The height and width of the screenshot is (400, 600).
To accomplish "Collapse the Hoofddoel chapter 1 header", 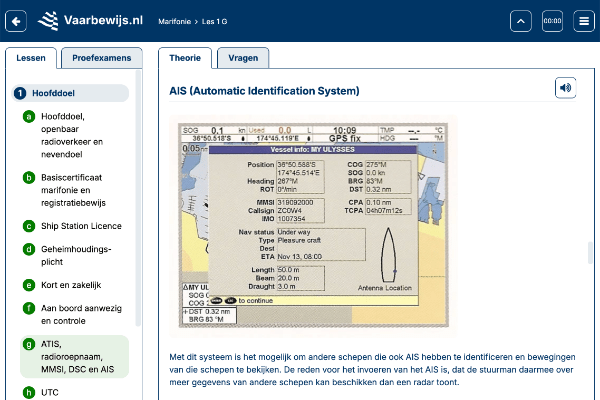I will [70, 93].
